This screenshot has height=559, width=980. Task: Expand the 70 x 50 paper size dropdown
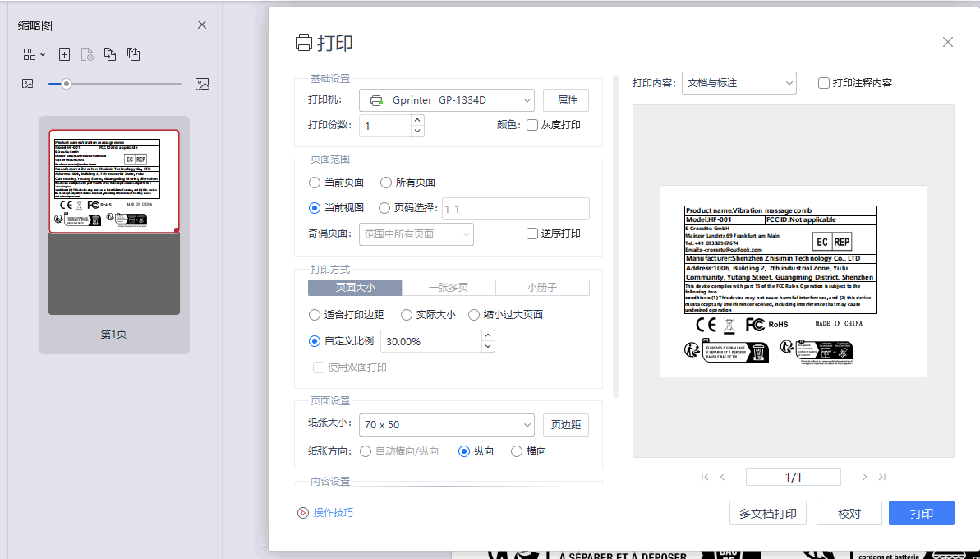(447, 424)
